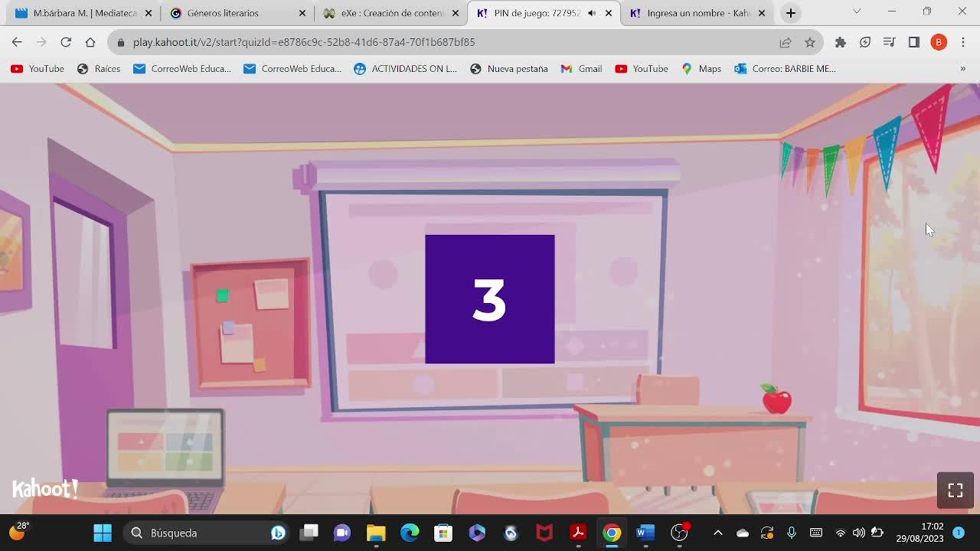Image resolution: width=980 pixels, height=551 pixels.
Task: Open the Nueva pestaña bookmark
Action: pyautogui.click(x=509, y=69)
